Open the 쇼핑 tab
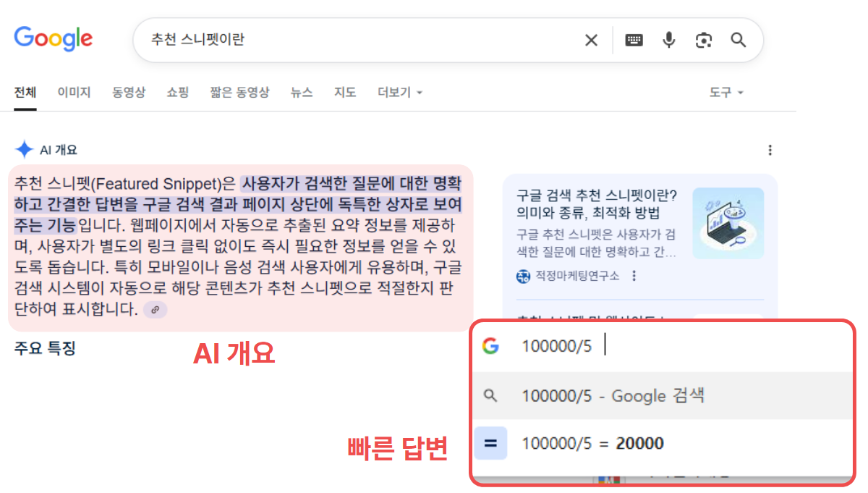The height and width of the screenshot is (493, 868). [x=178, y=93]
